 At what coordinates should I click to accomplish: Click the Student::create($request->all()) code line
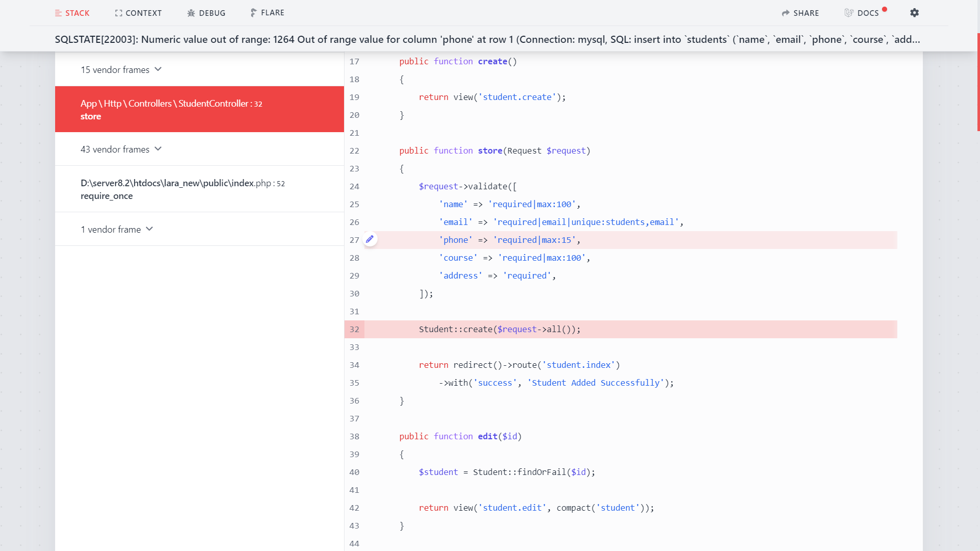(500, 329)
